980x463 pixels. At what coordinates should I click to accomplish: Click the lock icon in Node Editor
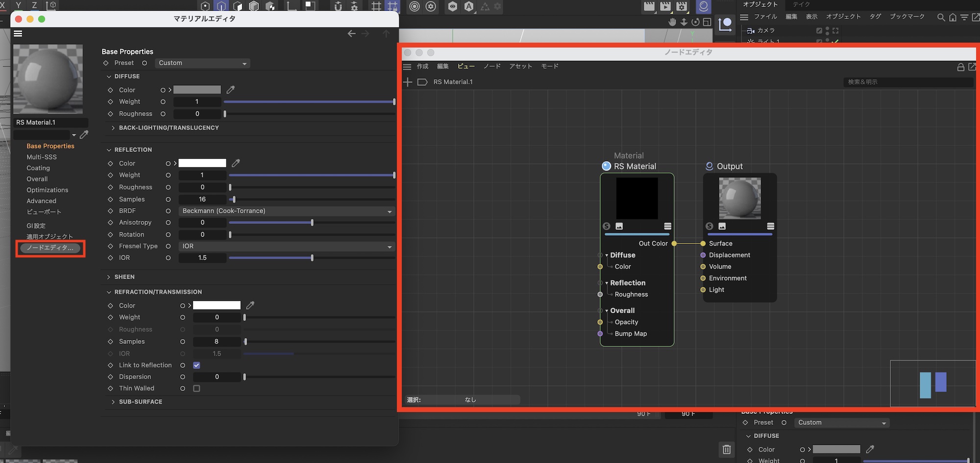point(960,67)
